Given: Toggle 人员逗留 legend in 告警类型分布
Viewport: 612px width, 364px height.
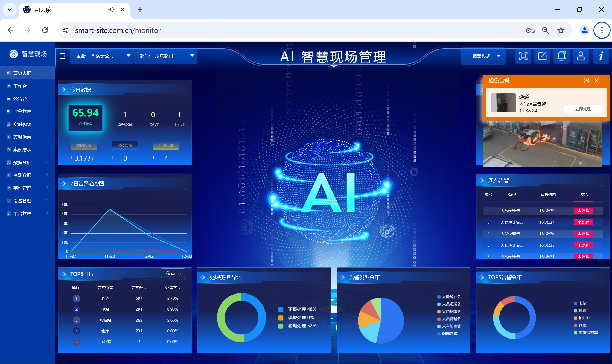Looking at the screenshot, I should coord(449,304).
